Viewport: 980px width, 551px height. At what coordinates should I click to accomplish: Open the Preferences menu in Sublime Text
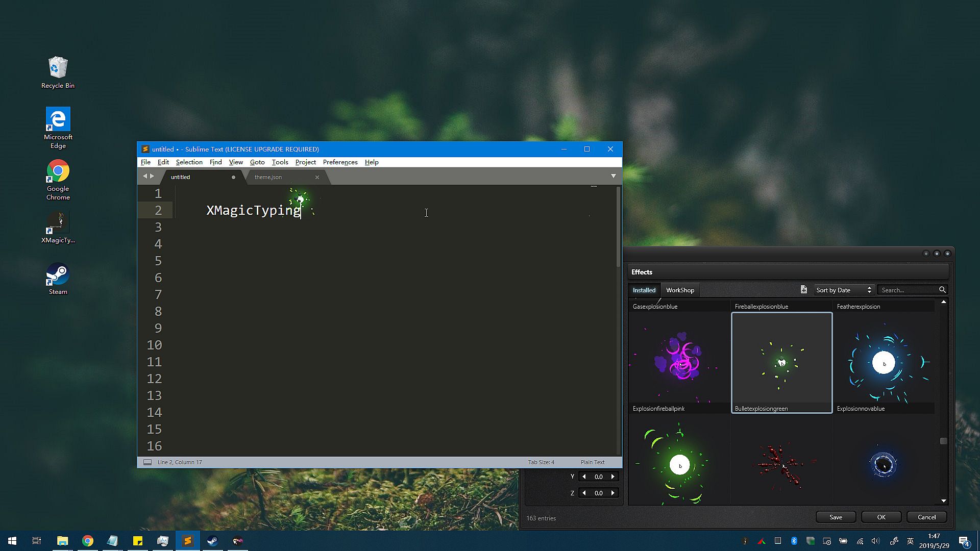click(340, 162)
